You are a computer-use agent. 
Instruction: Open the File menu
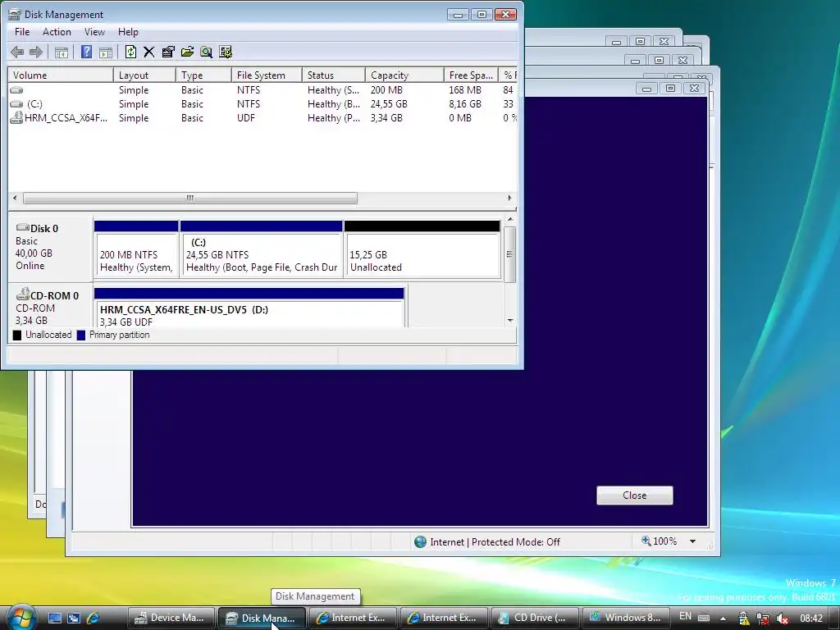point(22,32)
